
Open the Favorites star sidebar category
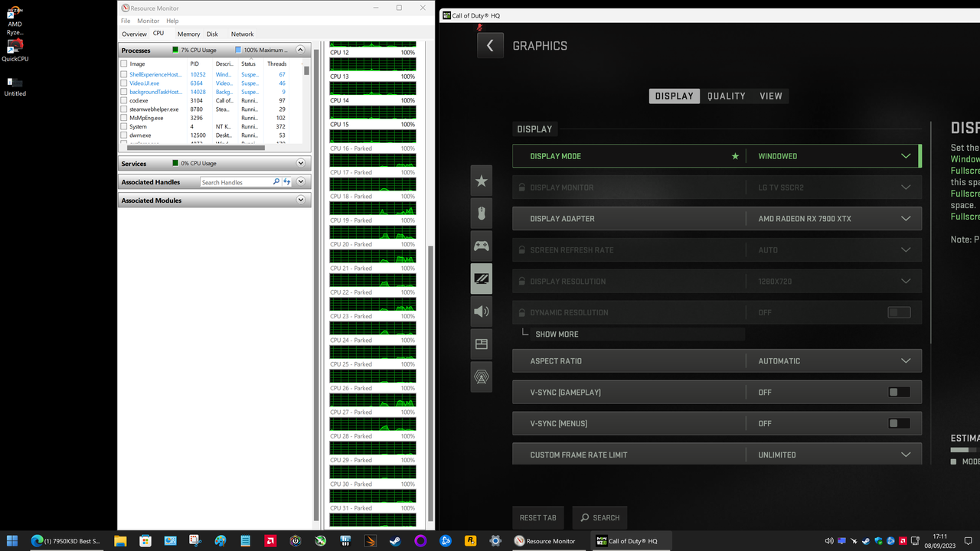tap(482, 181)
